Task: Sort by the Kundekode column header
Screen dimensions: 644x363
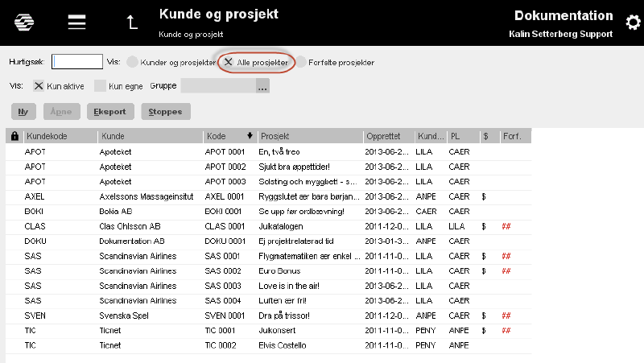Action: pos(60,136)
